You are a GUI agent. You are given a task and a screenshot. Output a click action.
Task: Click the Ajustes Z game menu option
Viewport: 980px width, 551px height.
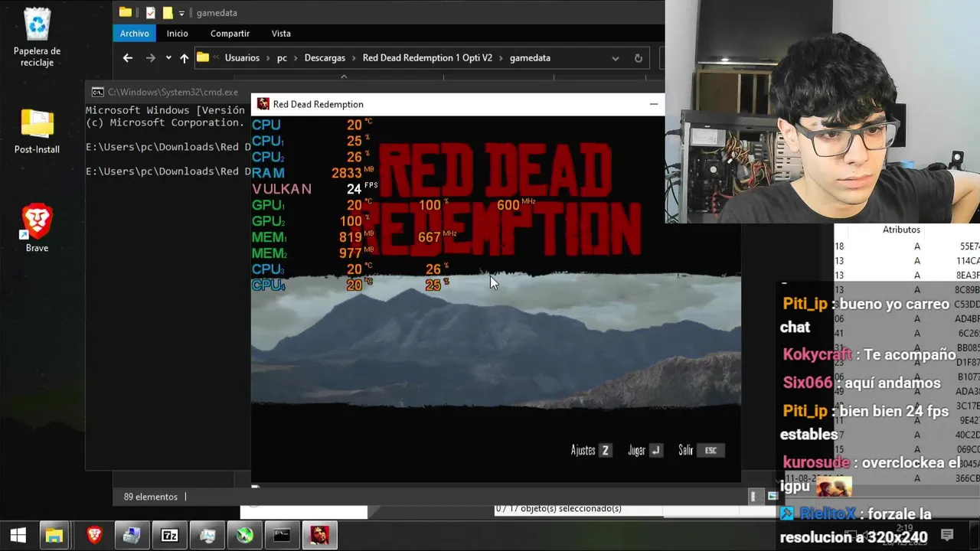590,450
